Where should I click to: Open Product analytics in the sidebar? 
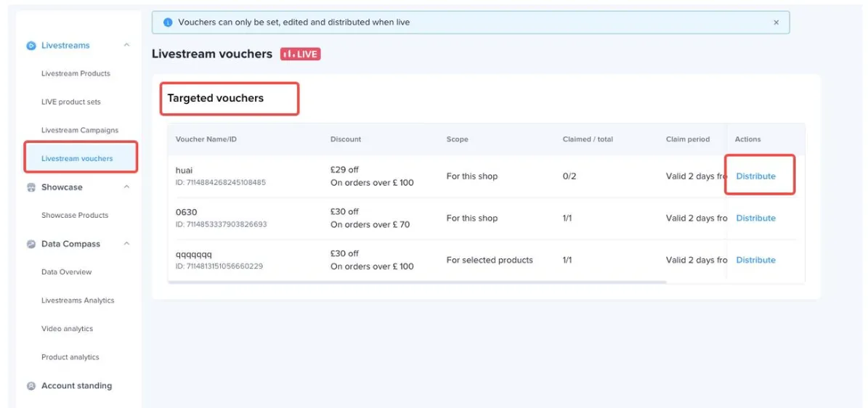[70, 357]
